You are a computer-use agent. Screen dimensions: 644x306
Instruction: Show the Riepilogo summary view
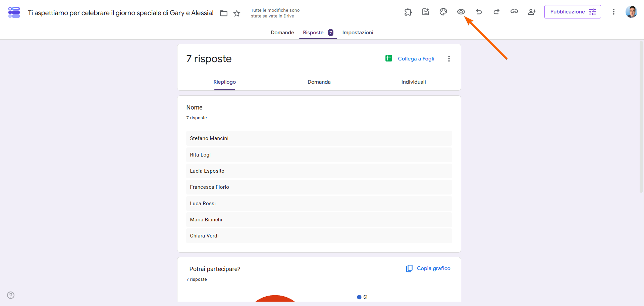pos(224,82)
